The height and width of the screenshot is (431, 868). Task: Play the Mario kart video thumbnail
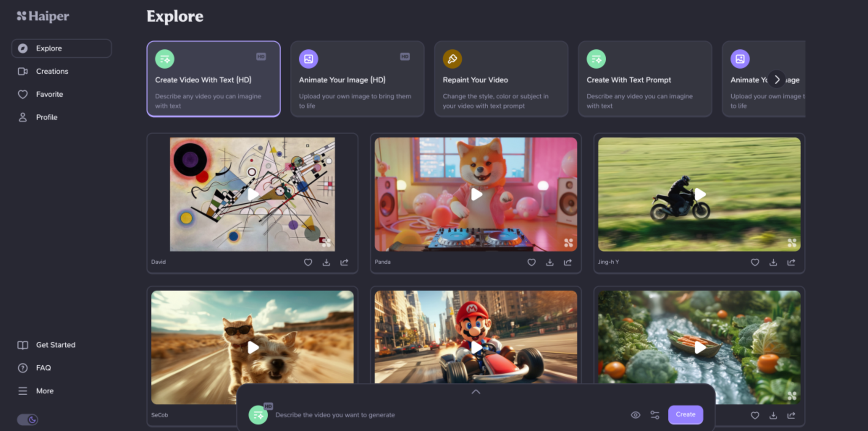point(476,347)
